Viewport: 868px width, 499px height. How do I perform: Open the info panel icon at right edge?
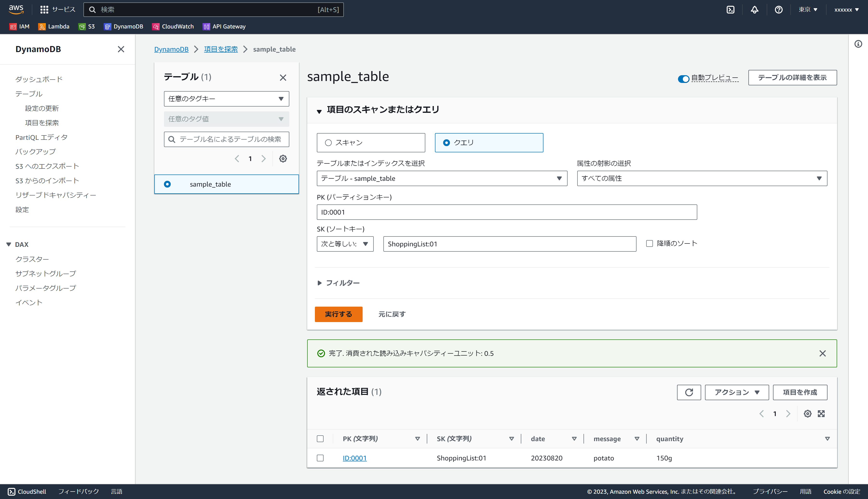pos(858,44)
